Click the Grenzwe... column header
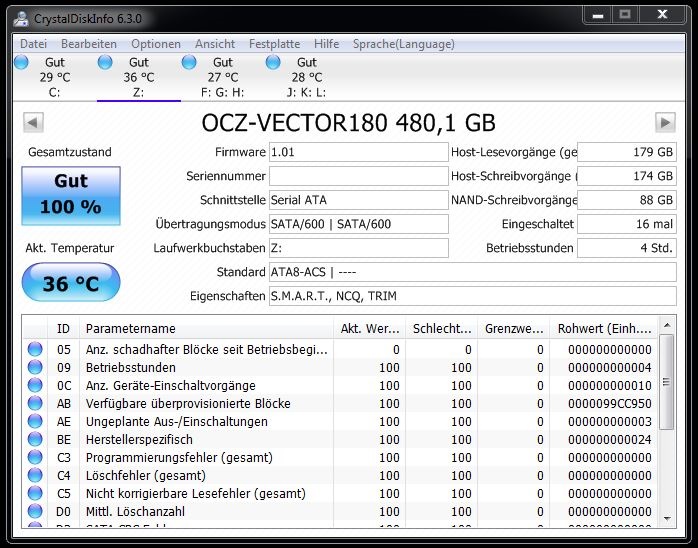Image resolution: width=698 pixels, height=548 pixels. 514,329
